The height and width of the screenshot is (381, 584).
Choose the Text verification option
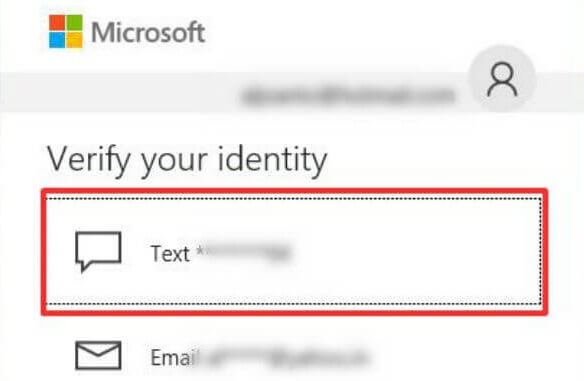click(294, 252)
